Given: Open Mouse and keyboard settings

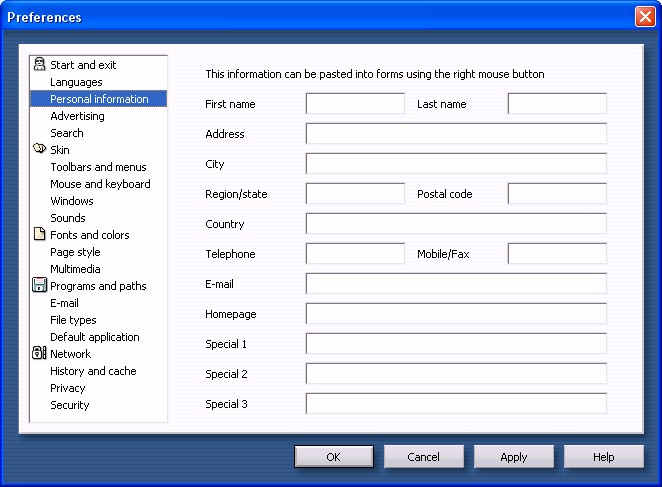Looking at the screenshot, I should pyautogui.click(x=100, y=184).
